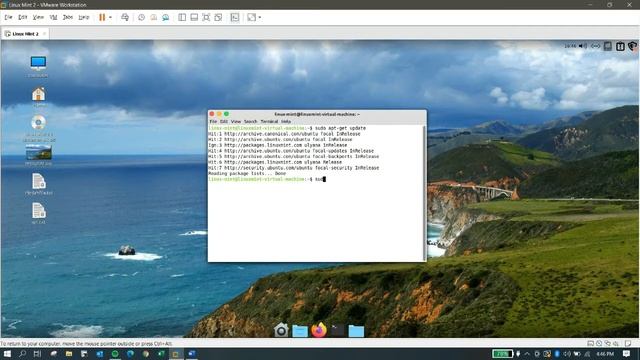Show hidden system tray icons chevron

[x=527, y=353]
